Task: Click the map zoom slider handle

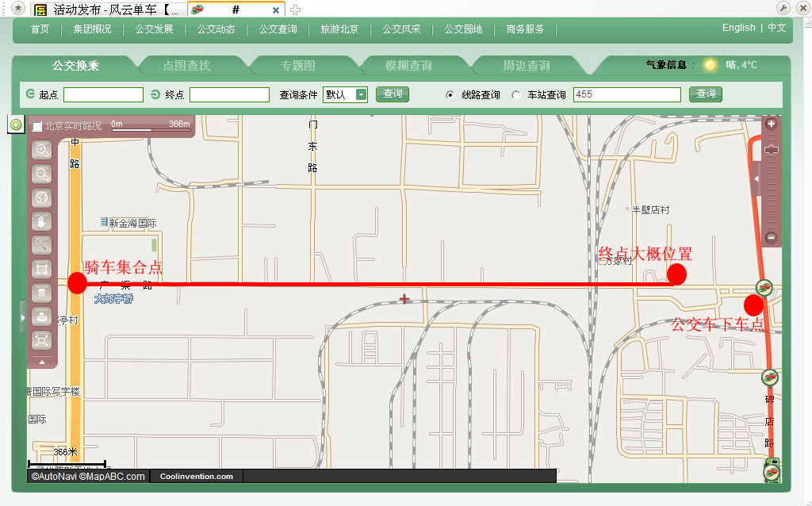Action: coord(771,149)
